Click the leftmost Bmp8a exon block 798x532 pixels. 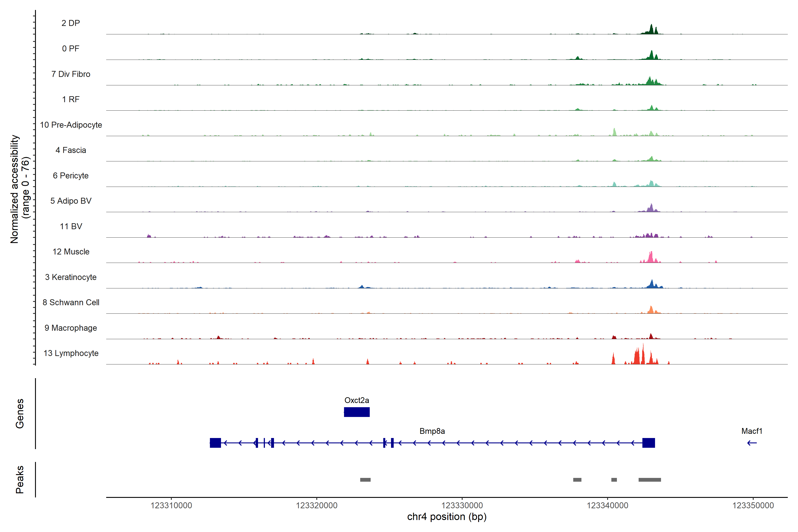tap(215, 443)
